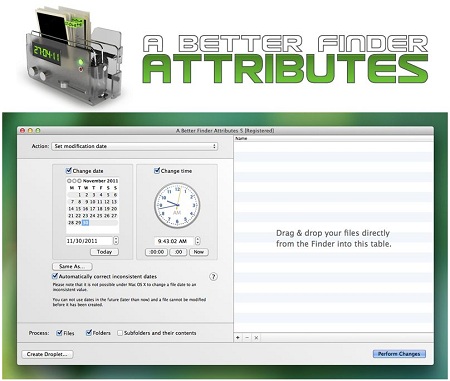This screenshot has width=450, height=381.
Task: Click the 11/30/2011 date input field
Action: (89, 241)
